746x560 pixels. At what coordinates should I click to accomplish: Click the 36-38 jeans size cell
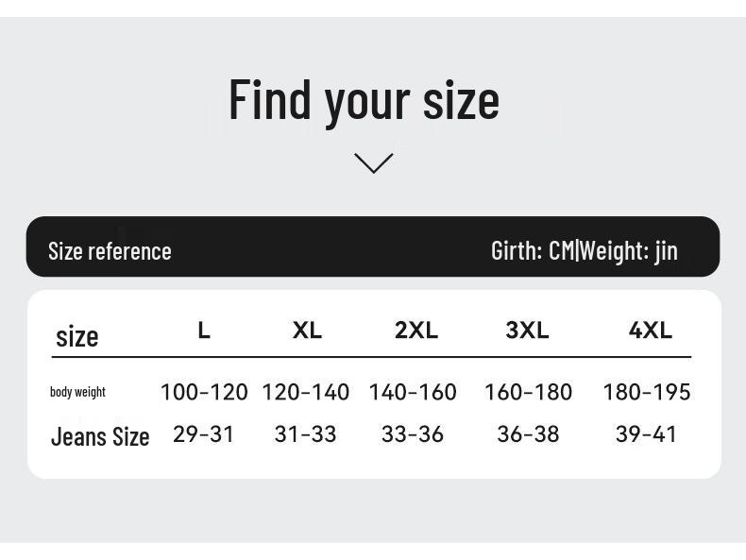point(528,434)
